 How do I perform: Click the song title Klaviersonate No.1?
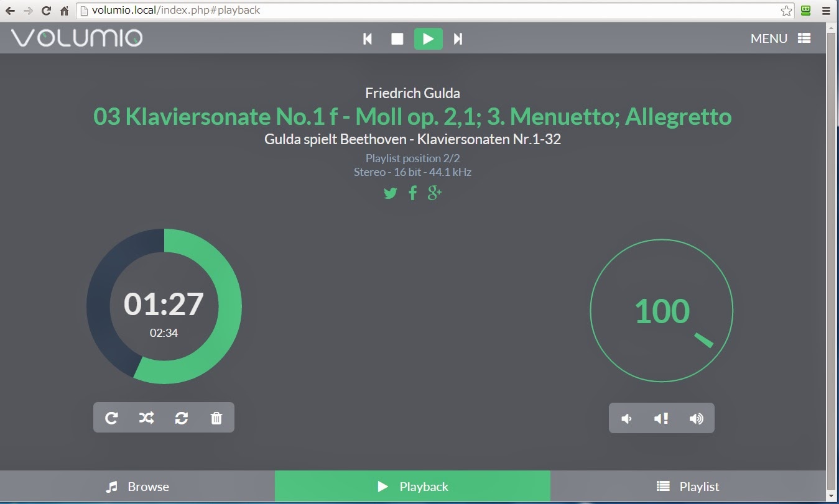click(412, 117)
